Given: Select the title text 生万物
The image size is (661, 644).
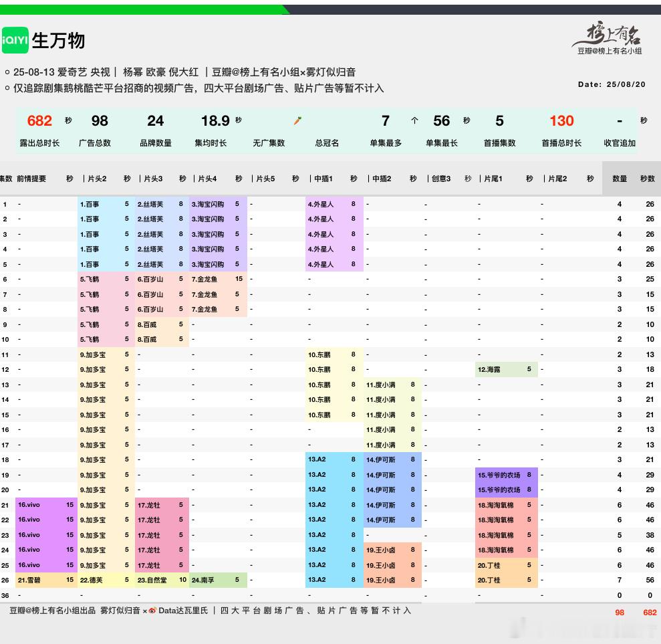Looking at the screenshot, I should click(59, 41).
